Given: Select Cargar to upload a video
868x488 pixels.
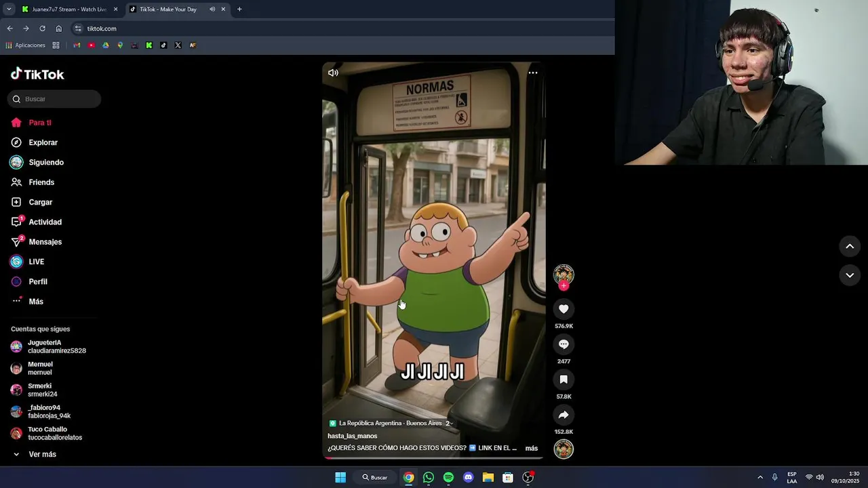Looking at the screenshot, I should pyautogui.click(x=32, y=202).
